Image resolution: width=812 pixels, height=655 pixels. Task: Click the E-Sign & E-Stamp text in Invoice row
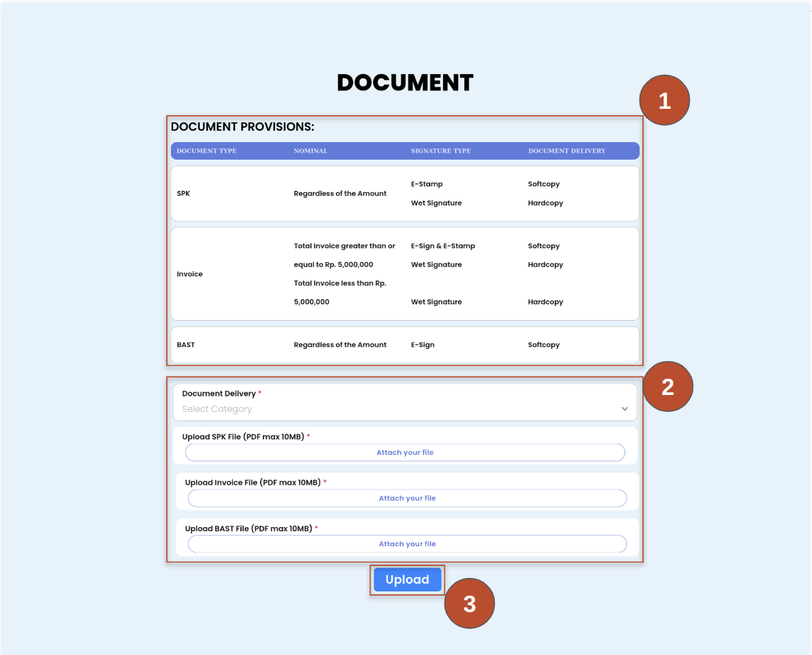[443, 246]
